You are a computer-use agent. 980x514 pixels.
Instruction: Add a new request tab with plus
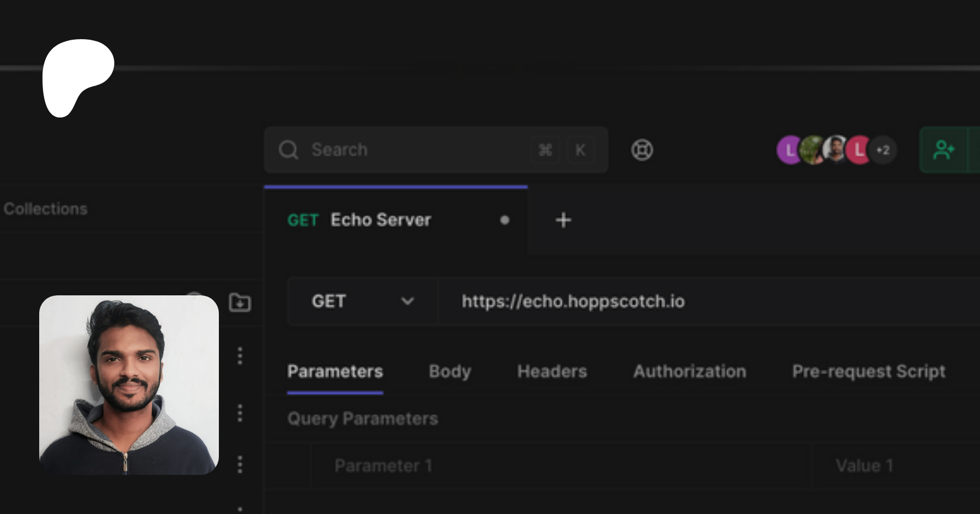[x=563, y=220]
